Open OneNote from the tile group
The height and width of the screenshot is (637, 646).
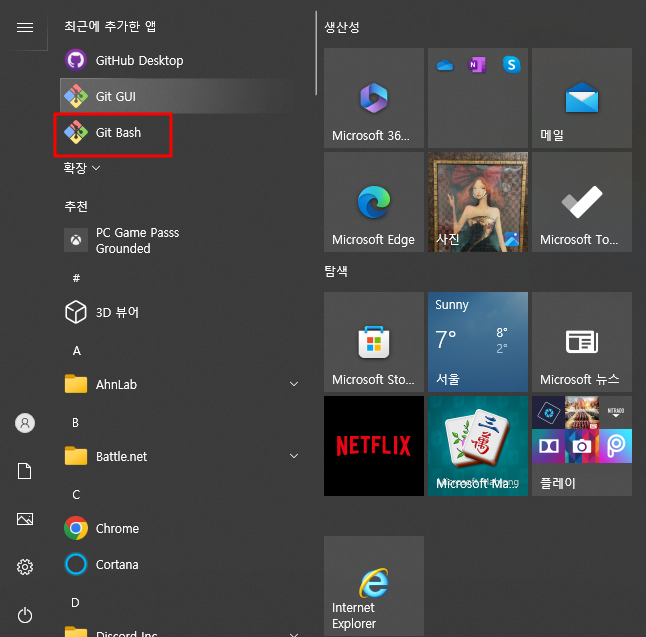coord(477,65)
